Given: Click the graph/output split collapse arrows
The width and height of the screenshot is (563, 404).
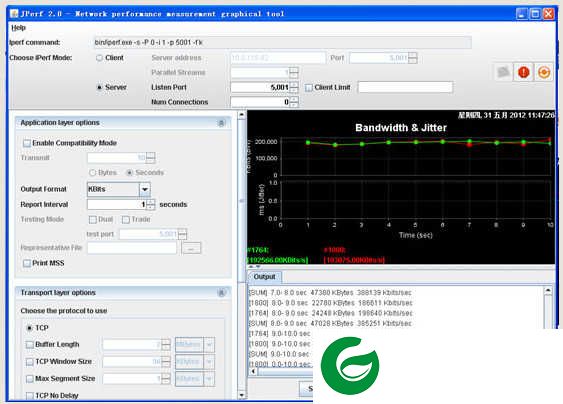Looking at the screenshot, I should coord(255,267).
